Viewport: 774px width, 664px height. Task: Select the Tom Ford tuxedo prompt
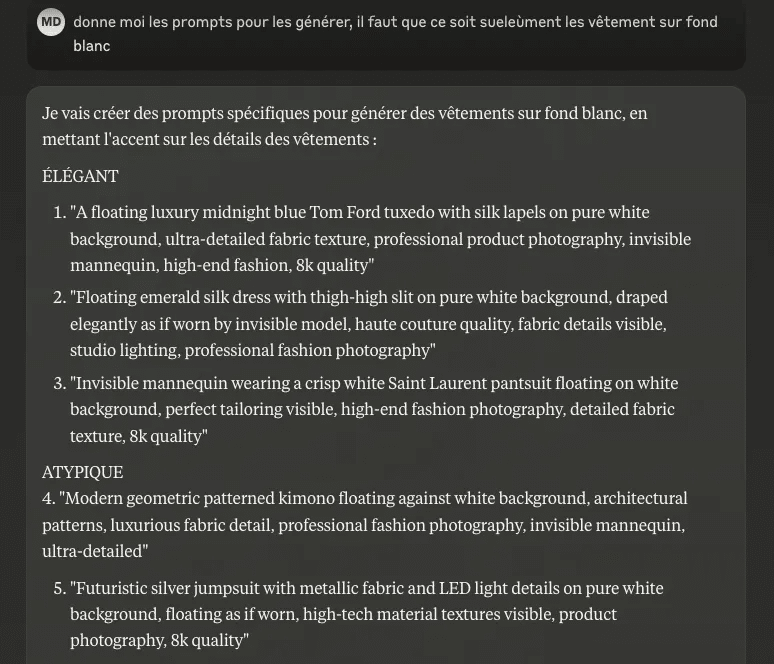point(380,239)
